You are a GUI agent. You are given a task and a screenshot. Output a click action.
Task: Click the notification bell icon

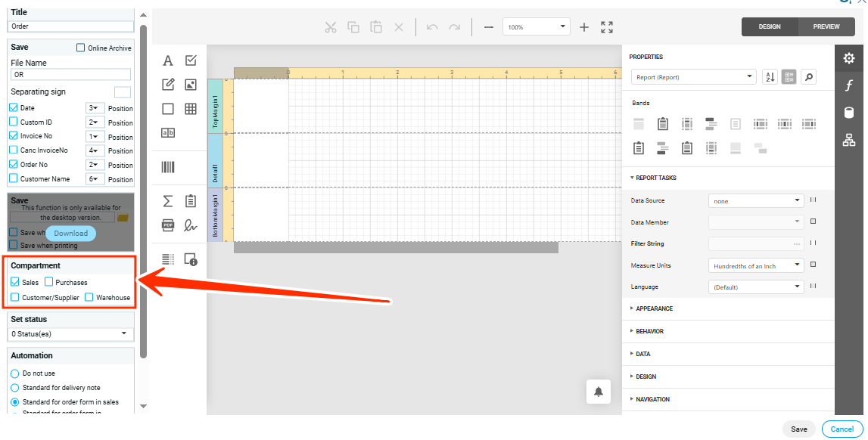pyautogui.click(x=599, y=392)
